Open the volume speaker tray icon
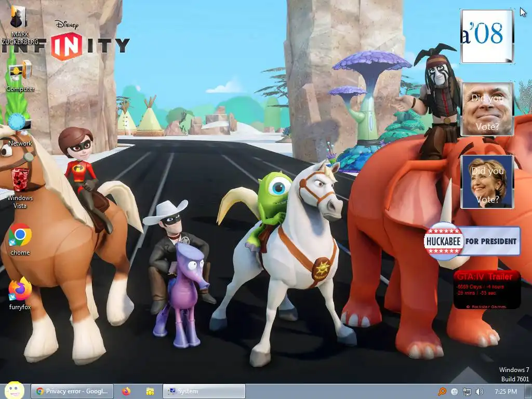Viewport: 532px width, 399px height. (480, 392)
